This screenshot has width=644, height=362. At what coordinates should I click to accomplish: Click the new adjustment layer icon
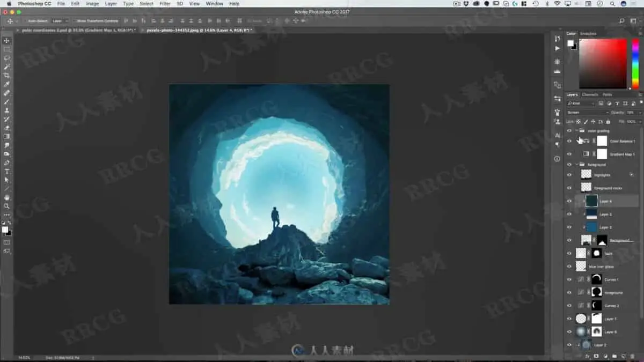pos(605,356)
